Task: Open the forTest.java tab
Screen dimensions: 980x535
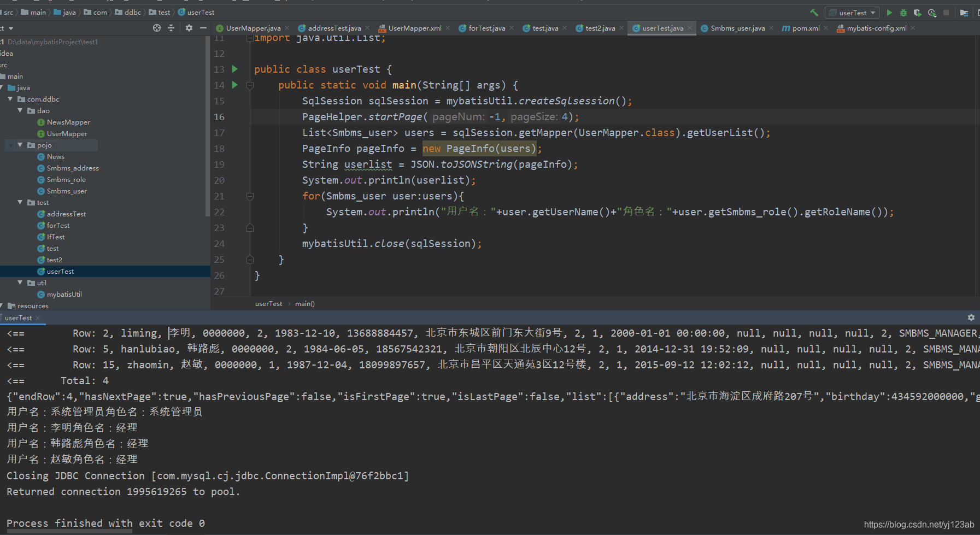Action: click(486, 28)
